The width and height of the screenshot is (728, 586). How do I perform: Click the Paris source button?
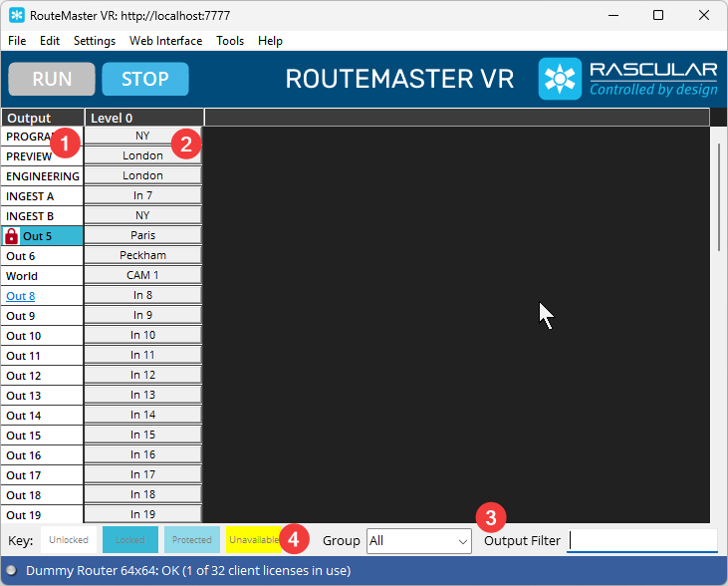click(x=142, y=235)
